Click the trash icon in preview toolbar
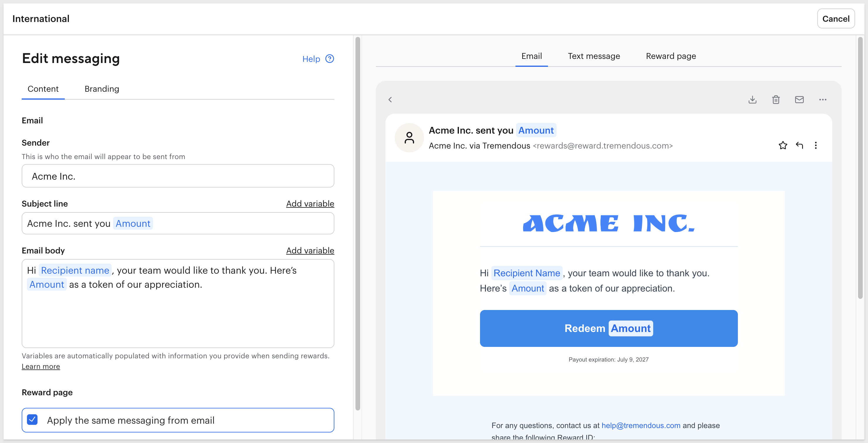Screen dimensions: 868x443 click(776, 99)
